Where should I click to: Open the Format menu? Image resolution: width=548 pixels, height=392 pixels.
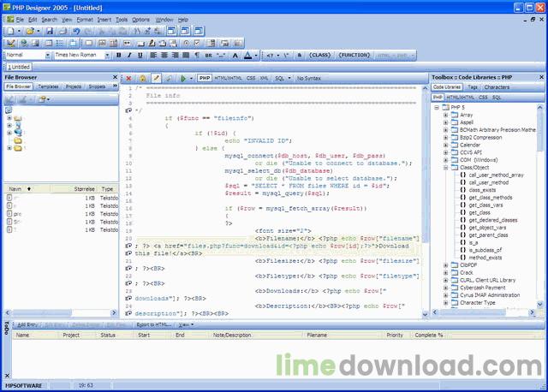[x=85, y=20]
